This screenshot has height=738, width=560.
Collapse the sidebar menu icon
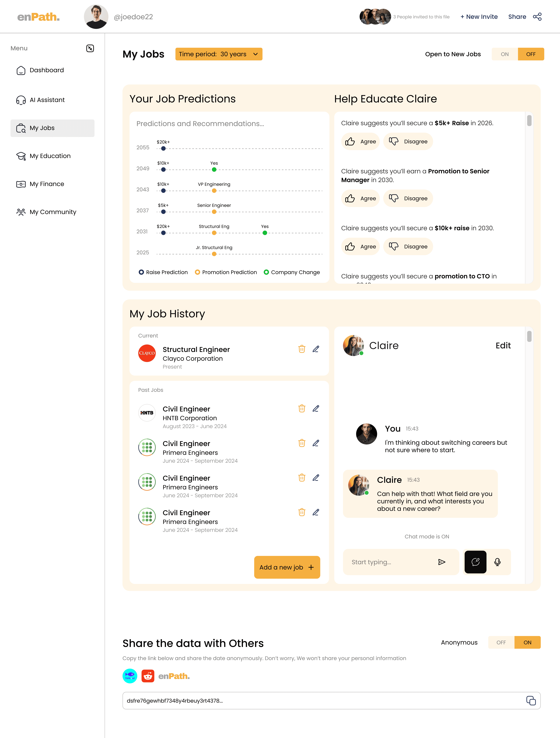pyautogui.click(x=90, y=48)
